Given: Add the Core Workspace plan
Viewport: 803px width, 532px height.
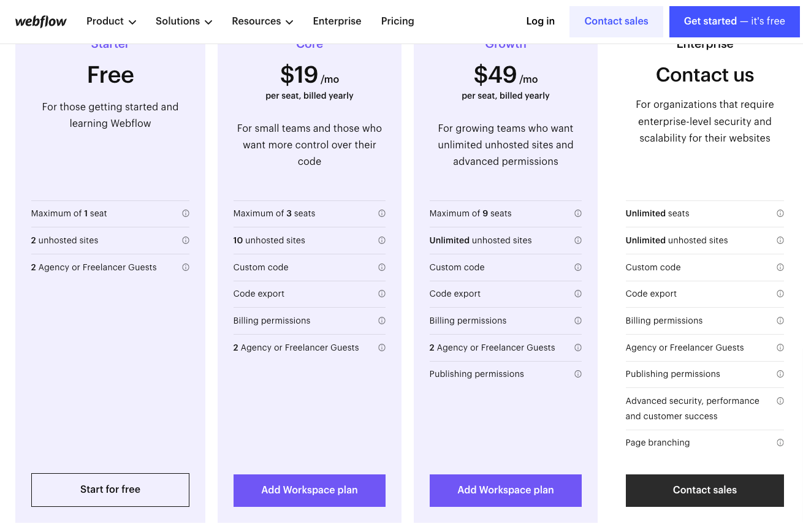Looking at the screenshot, I should tap(309, 490).
